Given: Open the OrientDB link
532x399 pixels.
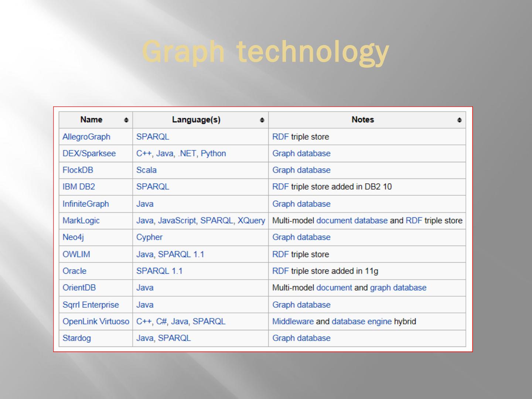Looking at the screenshot, I should pos(79,287).
